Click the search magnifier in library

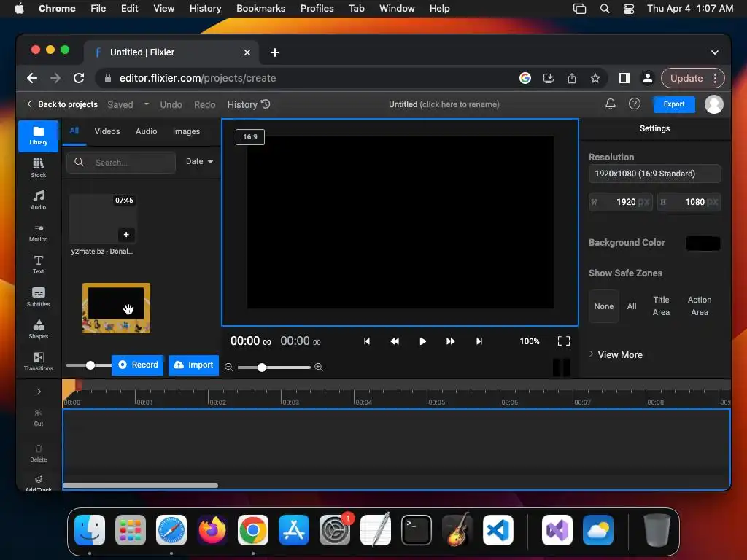[79, 162]
